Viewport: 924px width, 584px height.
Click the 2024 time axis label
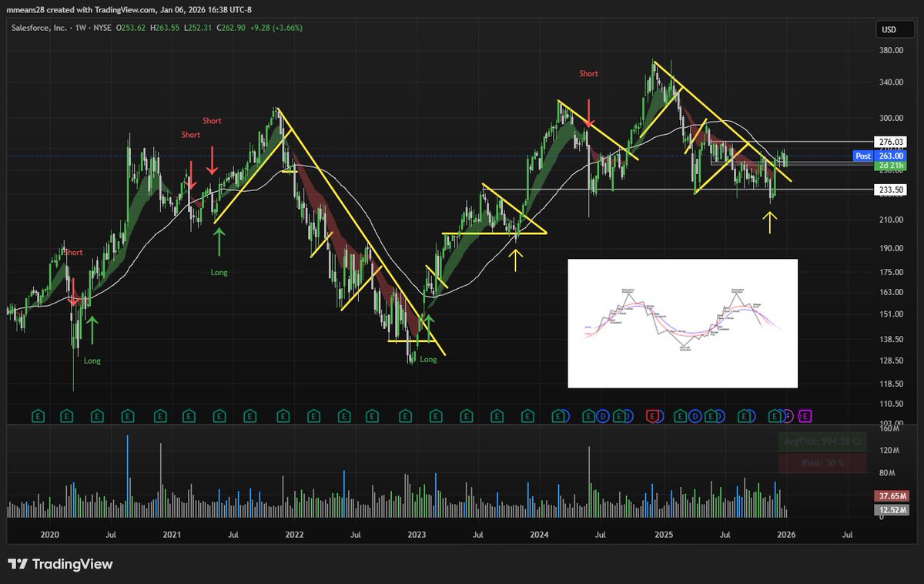click(539, 533)
